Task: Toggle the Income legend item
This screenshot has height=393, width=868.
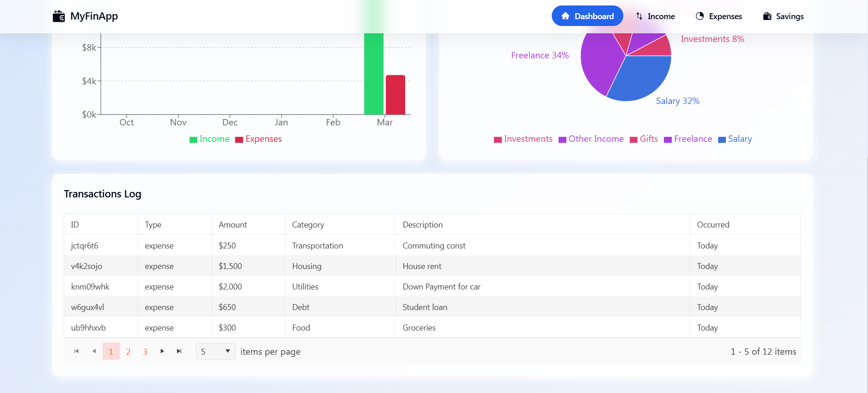Action: (210, 139)
